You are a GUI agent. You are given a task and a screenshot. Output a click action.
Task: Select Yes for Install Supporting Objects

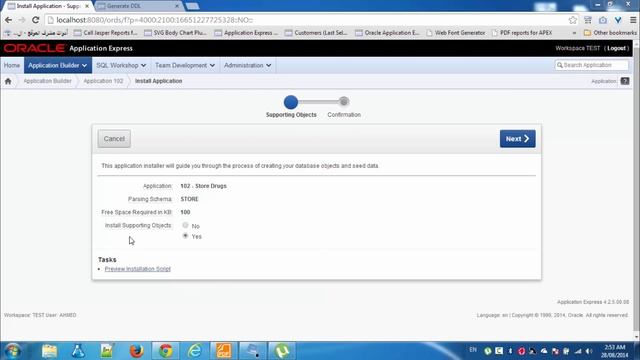click(x=185, y=236)
